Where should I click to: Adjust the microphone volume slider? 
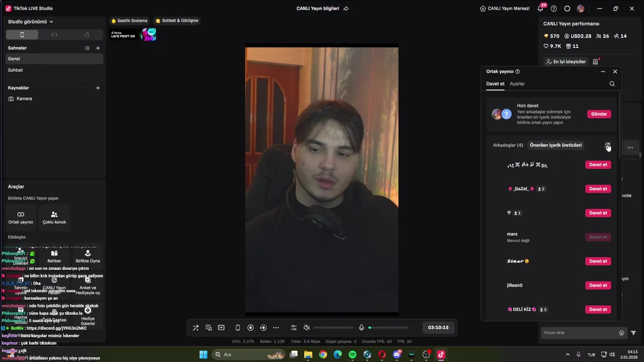(x=388, y=328)
